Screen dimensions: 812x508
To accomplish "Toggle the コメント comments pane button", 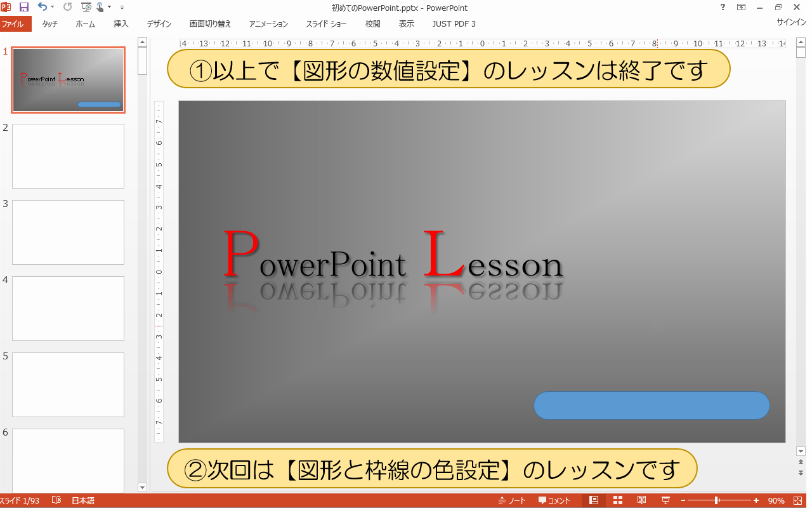I will [x=554, y=501].
